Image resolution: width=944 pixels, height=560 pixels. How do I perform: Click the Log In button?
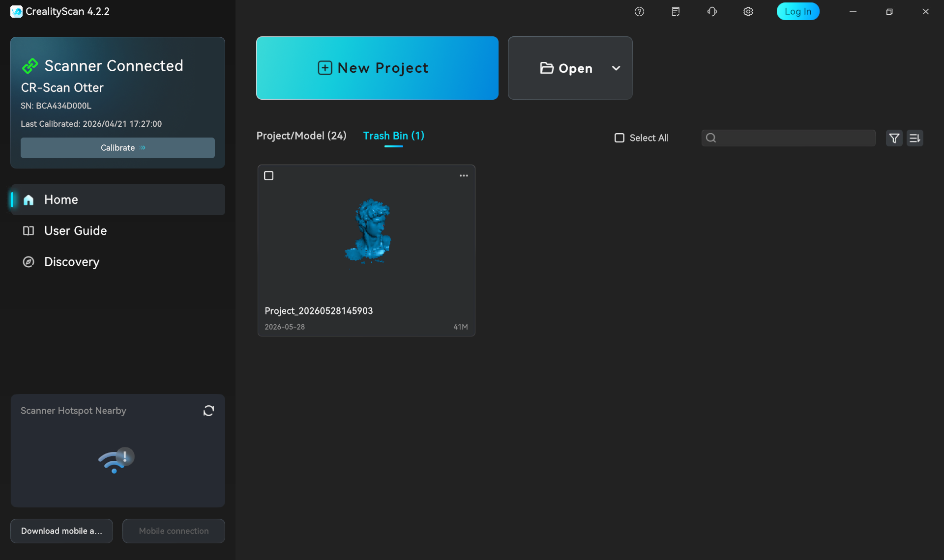[x=797, y=11]
